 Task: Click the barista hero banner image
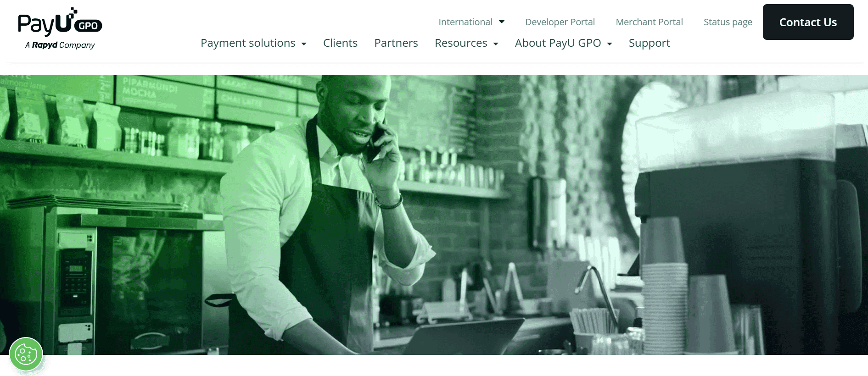point(434,215)
